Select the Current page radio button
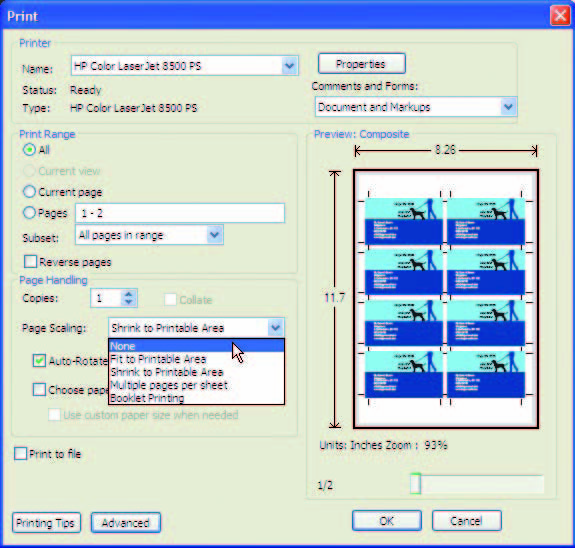Image resolution: width=575 pixels, height=548 pixels. click(29, 192)
